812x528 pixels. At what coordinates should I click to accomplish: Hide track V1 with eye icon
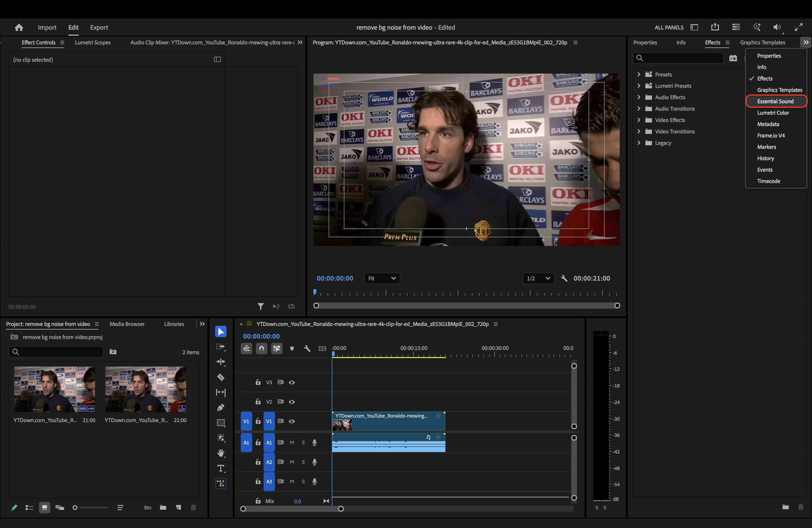coord(292,421)
